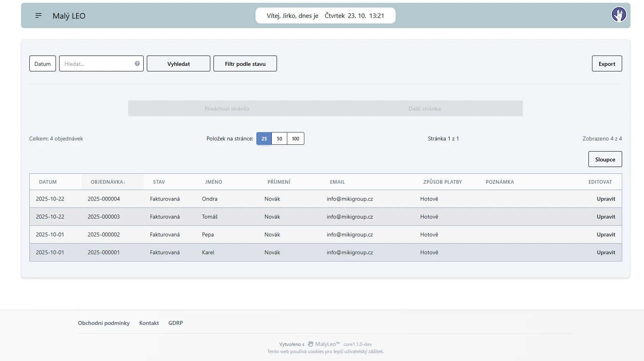This screenshot has width=644, height=361.
Task: Sort table by Datum column header
Action: click(48, 182)
